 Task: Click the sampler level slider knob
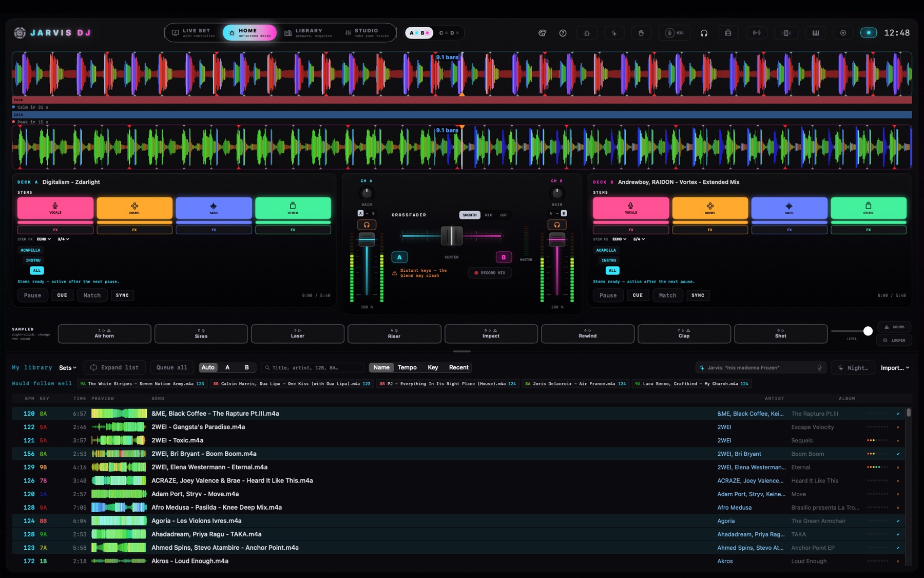click(868, 331)
